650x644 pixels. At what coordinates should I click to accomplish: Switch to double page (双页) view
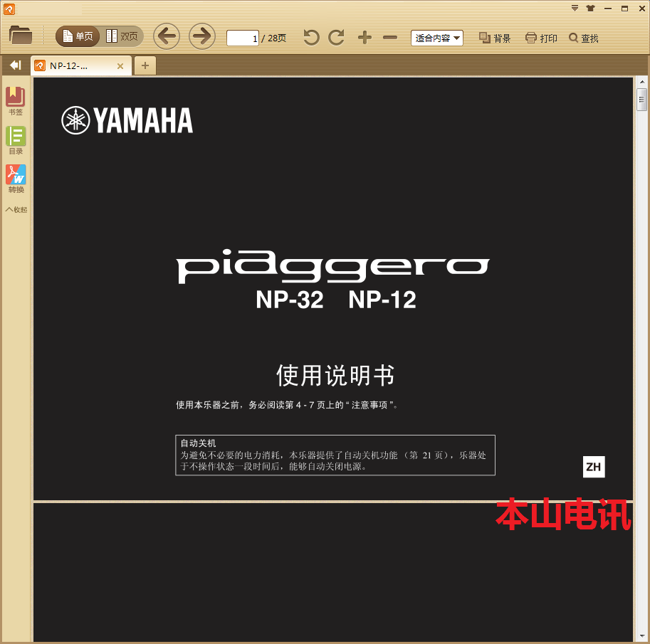(122, 36)
